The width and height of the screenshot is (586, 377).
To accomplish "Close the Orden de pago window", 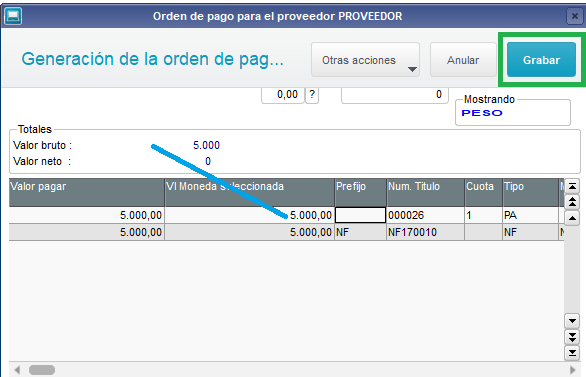I will 574,16.
